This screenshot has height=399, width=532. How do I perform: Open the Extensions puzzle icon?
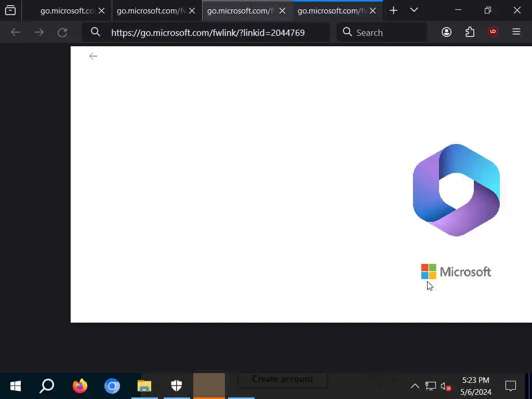470,32
